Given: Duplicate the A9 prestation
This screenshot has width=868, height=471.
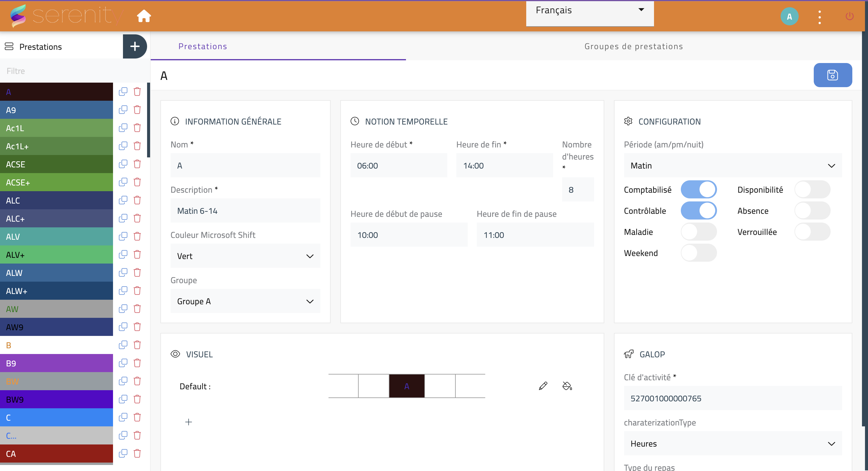Looking at the screenshot, I should pos(123,110).
